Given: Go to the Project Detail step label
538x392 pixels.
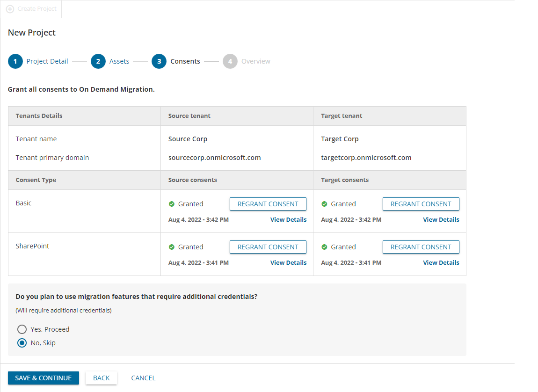Looking at the screenshot, I should pos(47,61).
